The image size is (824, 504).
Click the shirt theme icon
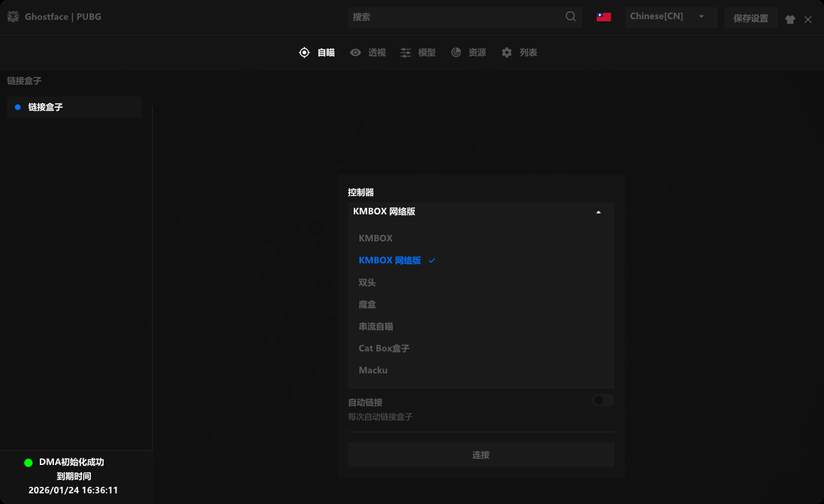790,20
